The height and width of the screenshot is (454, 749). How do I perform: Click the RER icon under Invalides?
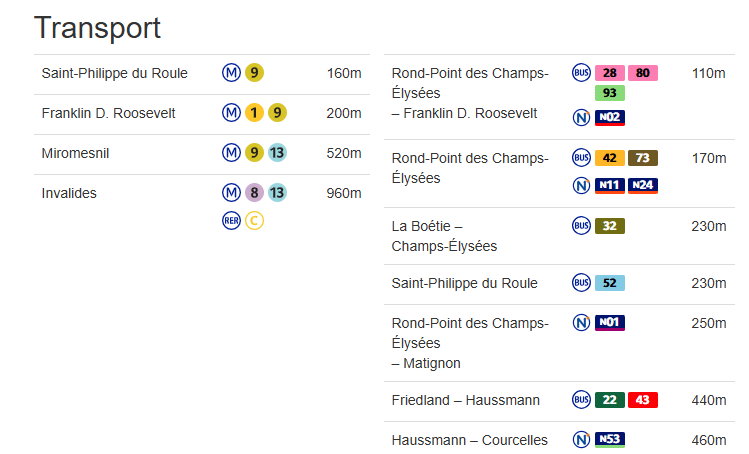[x=231, y=221]
